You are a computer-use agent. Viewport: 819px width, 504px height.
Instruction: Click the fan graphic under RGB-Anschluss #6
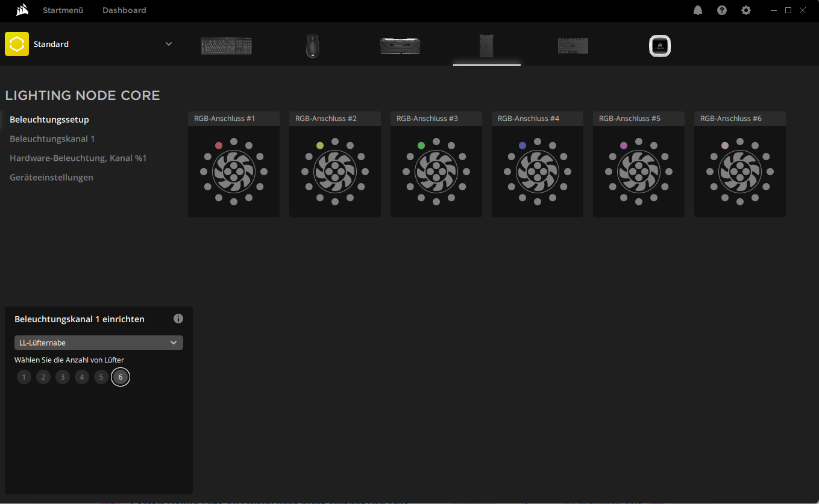tap(740, 172)
